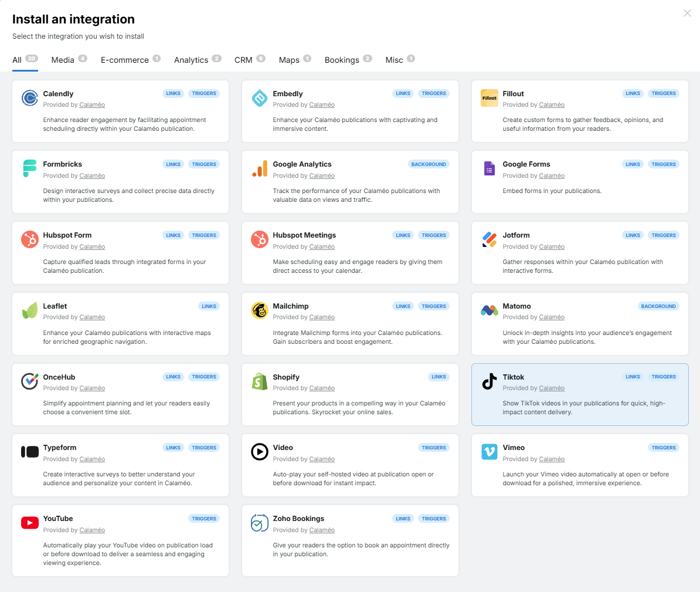This screenshot has width=700, height=592.
Task: Open the E-commerce tab
Action: click(x=124, y=60)
